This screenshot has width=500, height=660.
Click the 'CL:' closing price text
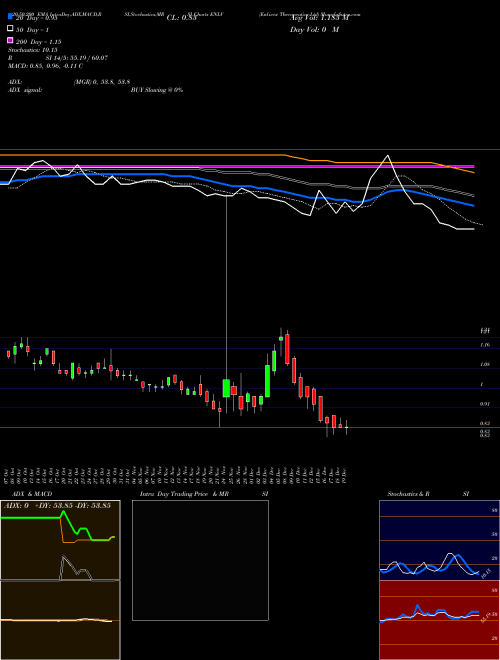(x=181, y=18)
